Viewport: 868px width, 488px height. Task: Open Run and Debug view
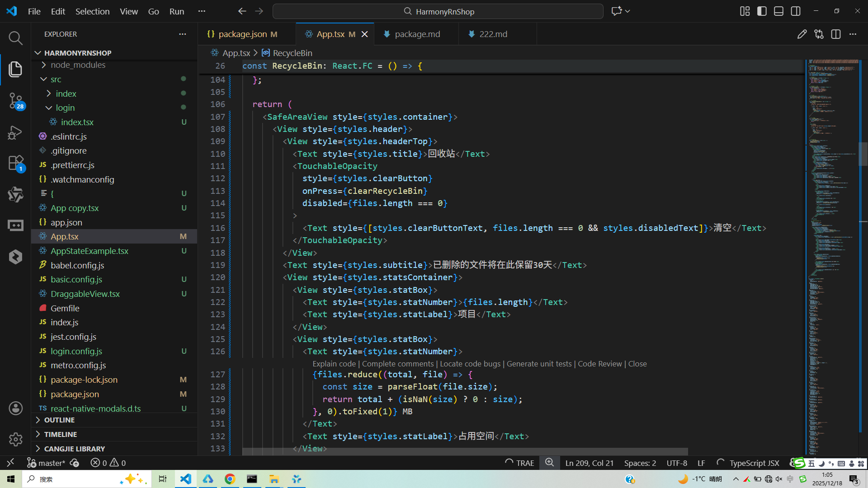(15, 132)
